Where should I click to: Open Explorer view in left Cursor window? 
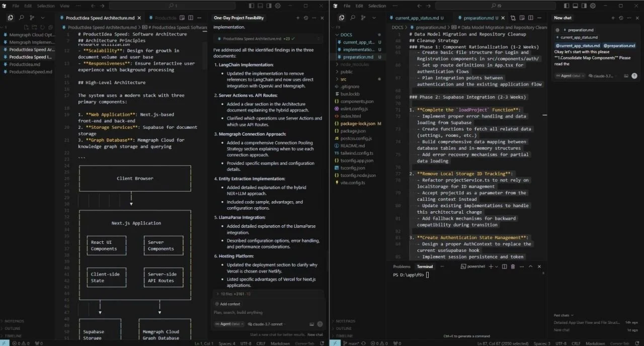[x=10, y=18]
